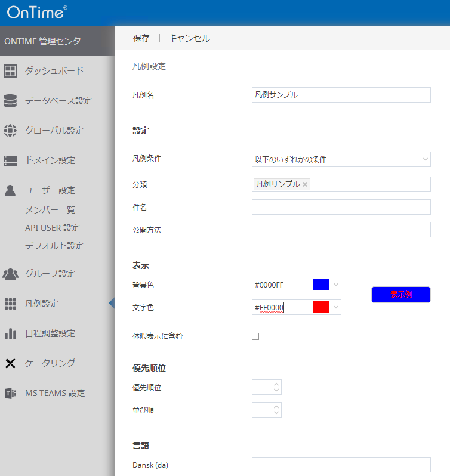This screenshot has width=450, height=476.
Task: Increase the 優先順位 value with up arrow
Action: [276, 384]
